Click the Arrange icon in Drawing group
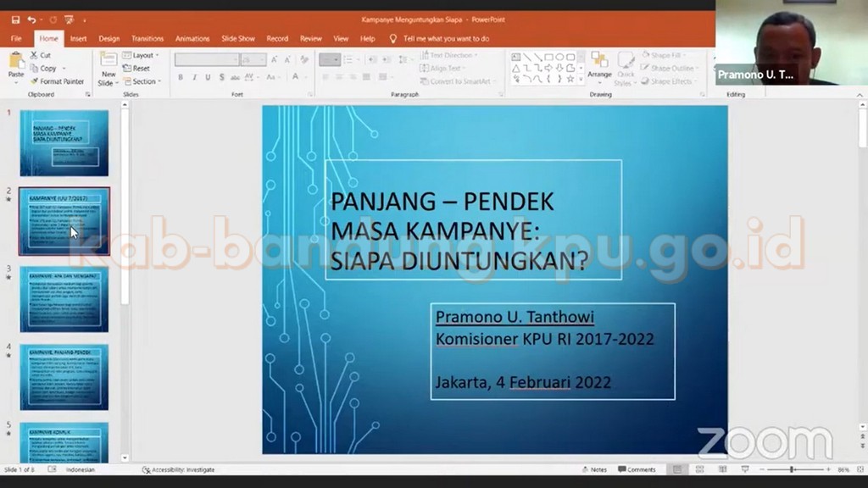The width and height of the screenshot is (868, 488). (x=599, y=65)
